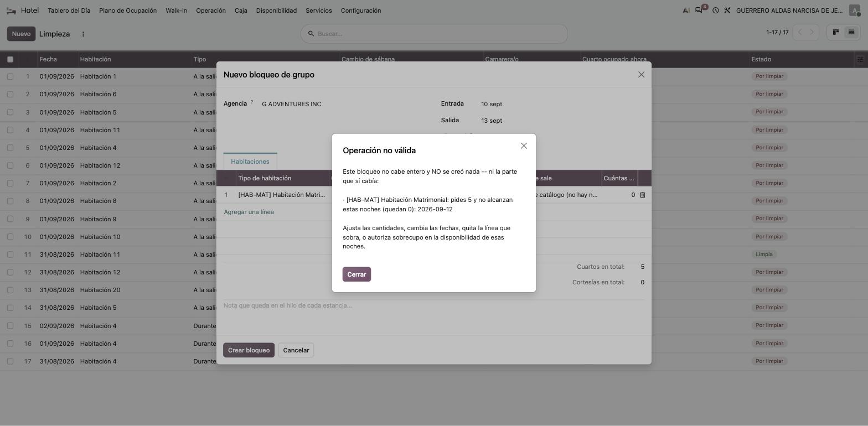Go to next page of records
This screenshot has height=426, width=868.
pos(812,32)
